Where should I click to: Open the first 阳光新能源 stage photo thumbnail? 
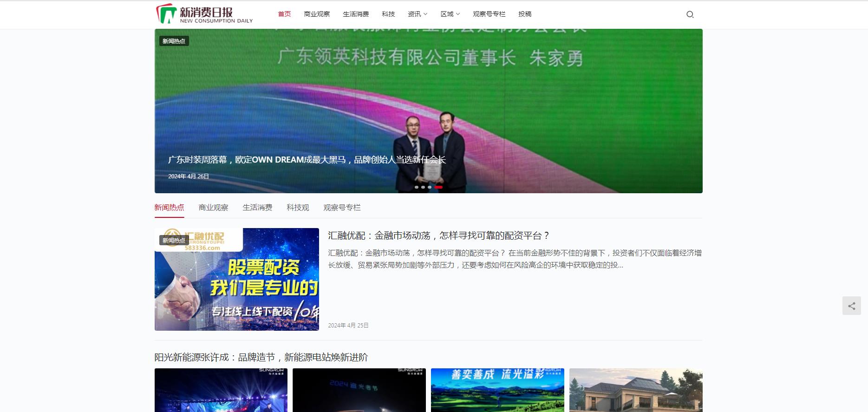(221, 390)
